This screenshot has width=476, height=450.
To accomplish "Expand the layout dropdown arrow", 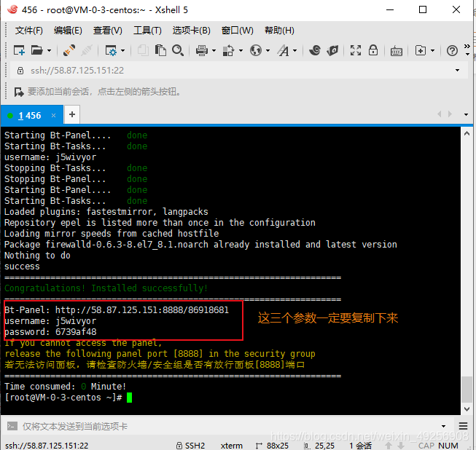I will pos(432,51).
